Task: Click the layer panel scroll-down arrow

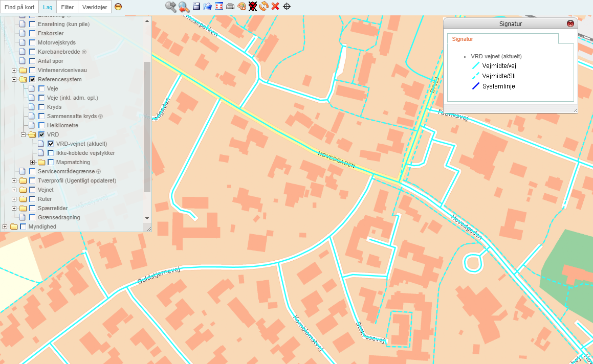Action: pos(147,218)
